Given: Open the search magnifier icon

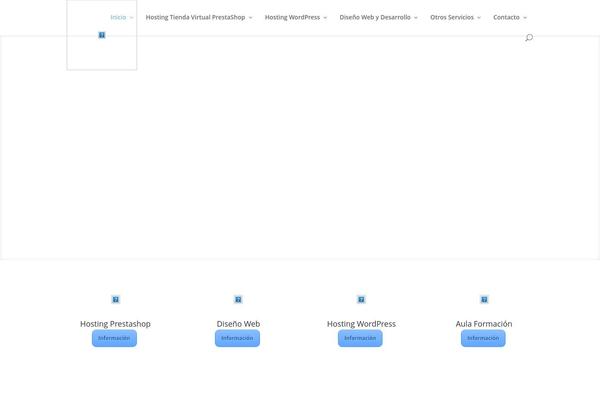Looking at the screenshot, I should tap(529, 38).
